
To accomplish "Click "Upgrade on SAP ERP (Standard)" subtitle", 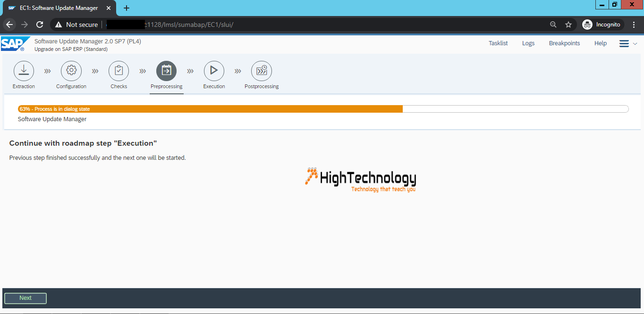I will click(71, 49).
